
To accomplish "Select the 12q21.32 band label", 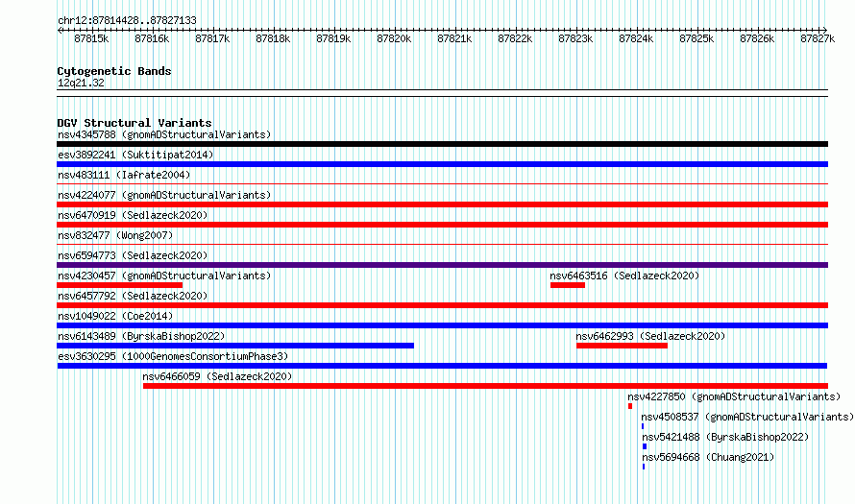I will [81, 84].
